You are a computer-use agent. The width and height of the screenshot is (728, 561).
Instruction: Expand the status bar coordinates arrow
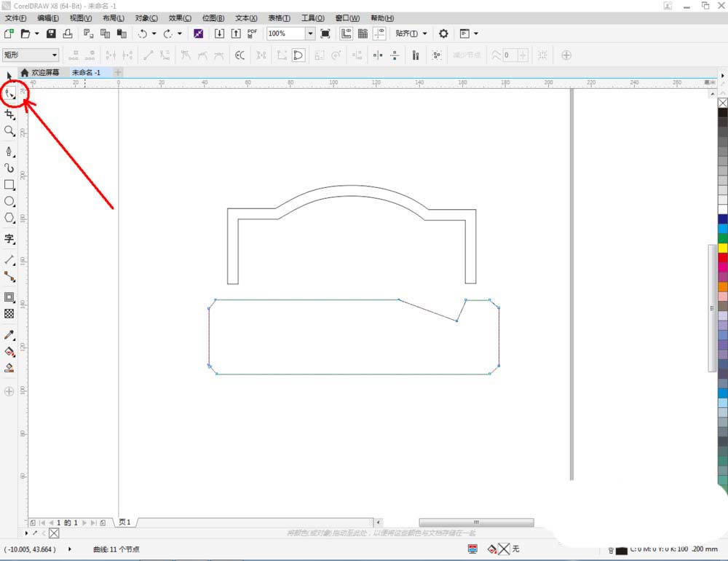(x=70, y=549)
